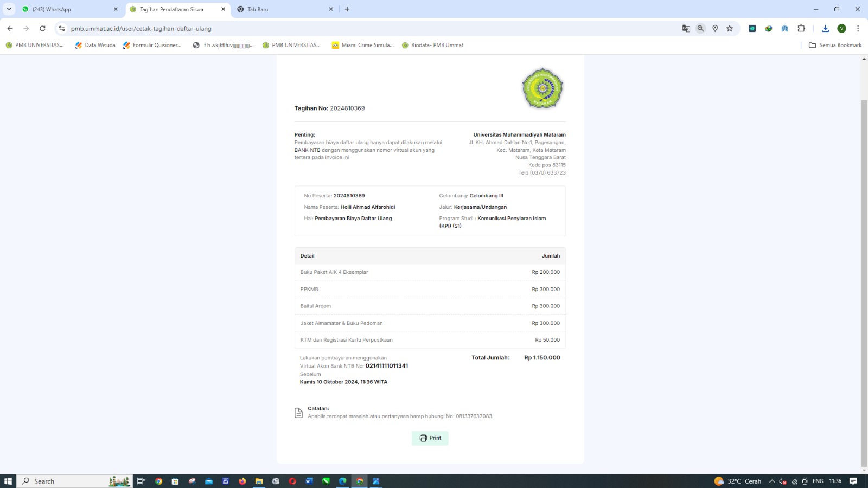Expand the tab search dropdown arrow
Viewport: 868px width, 488px height.
(9, 9)
